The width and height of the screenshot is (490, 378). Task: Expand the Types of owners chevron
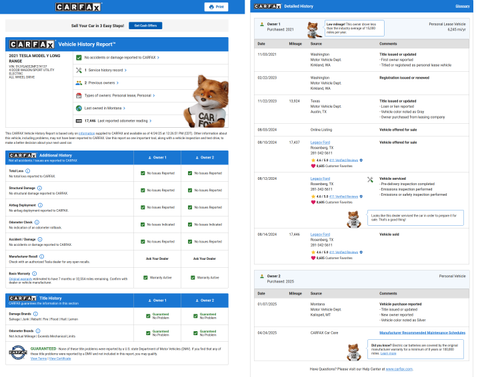[154, 96]
